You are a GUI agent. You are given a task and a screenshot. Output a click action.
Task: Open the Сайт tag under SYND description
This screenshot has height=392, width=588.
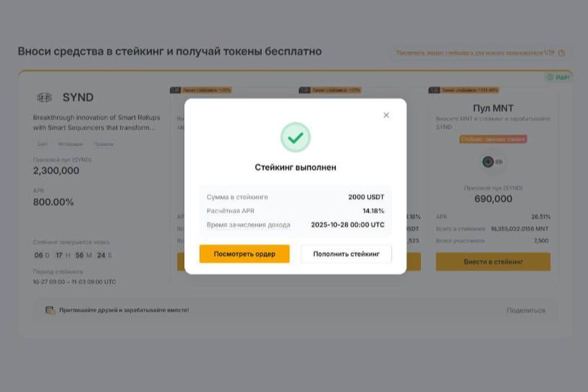(x=43, y=144)
